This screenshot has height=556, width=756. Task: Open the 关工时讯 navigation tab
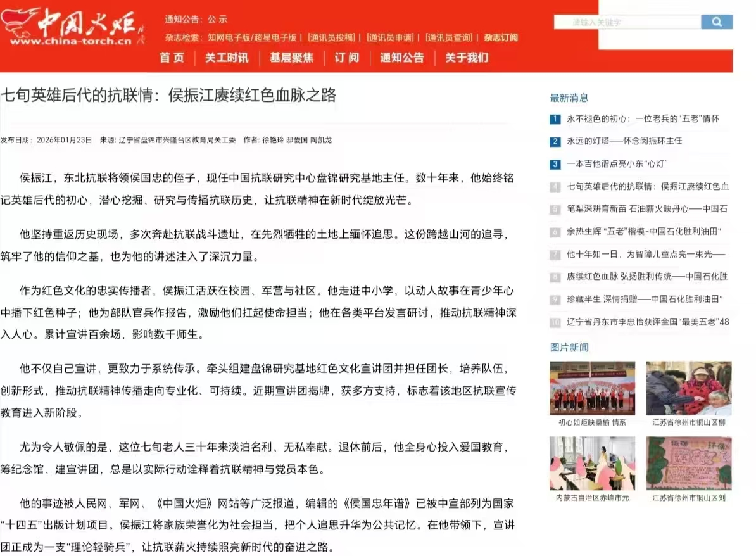pos(225,58)
